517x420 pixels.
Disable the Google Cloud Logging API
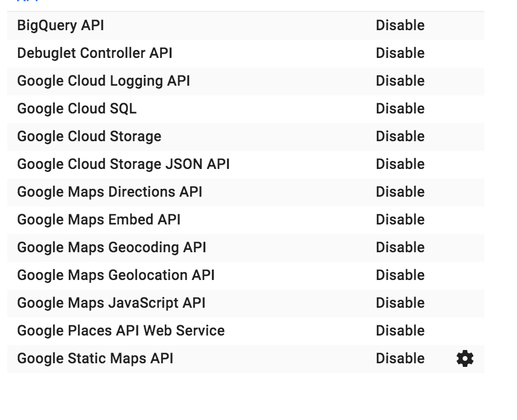pos(400,81)
